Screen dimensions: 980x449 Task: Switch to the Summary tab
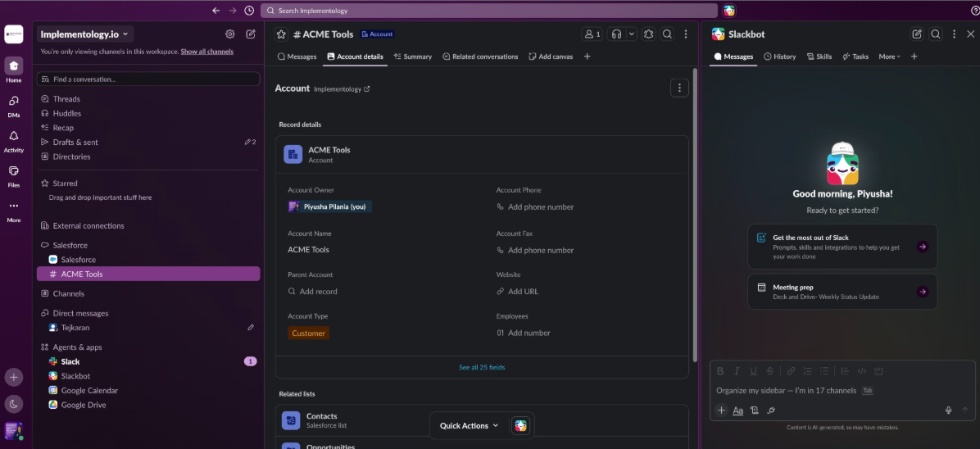pyautogui.click(x=412, y=57)
